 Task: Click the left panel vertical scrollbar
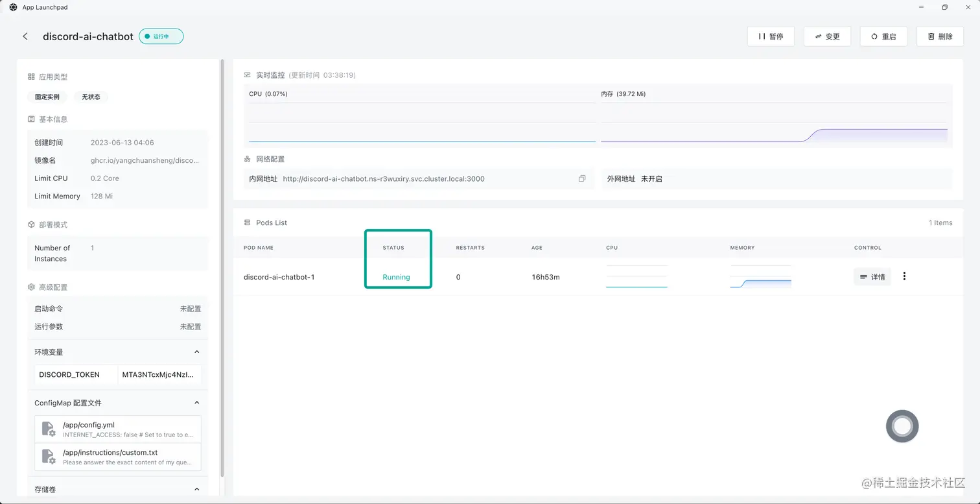222,269
